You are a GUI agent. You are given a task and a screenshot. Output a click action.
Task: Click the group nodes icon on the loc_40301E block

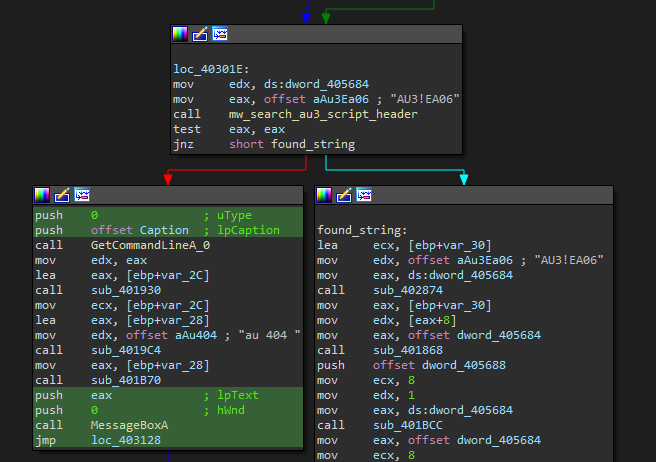pyautogui.click(x=220, y=34)
